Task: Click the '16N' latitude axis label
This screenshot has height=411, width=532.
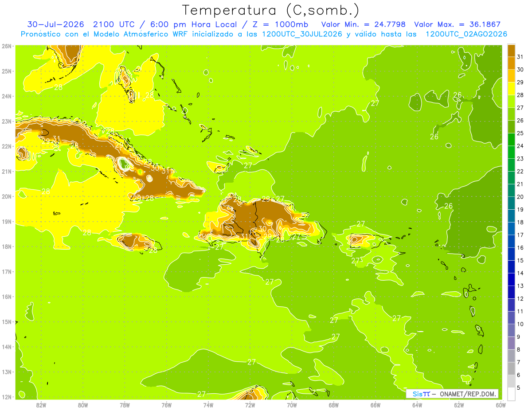Action: point(7,297)
